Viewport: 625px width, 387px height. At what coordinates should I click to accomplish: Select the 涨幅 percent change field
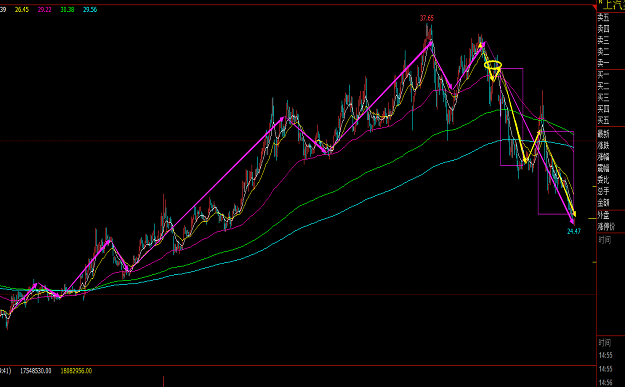603,157
